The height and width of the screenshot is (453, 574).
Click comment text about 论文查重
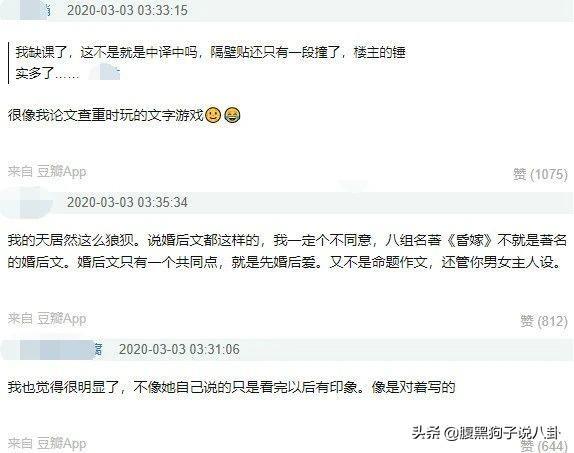click(x=106, y=115)
